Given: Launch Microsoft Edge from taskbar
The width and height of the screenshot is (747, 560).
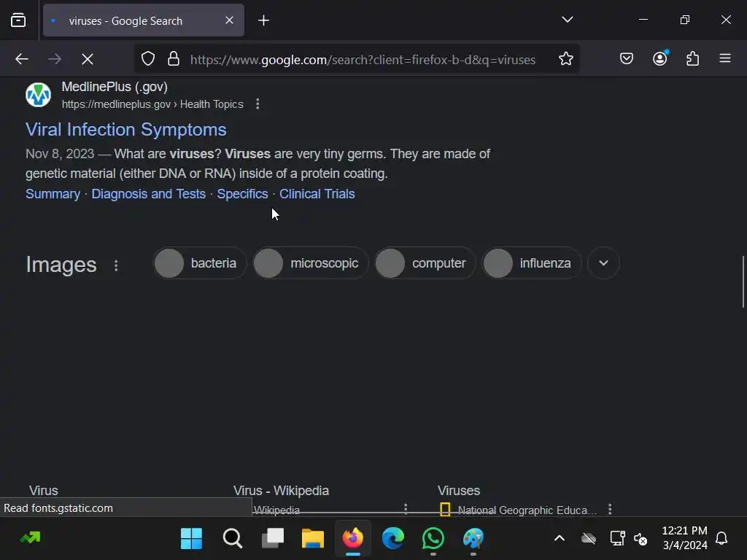Looking at the screenshot, I should pyautogui.click(x=393, y=539).
